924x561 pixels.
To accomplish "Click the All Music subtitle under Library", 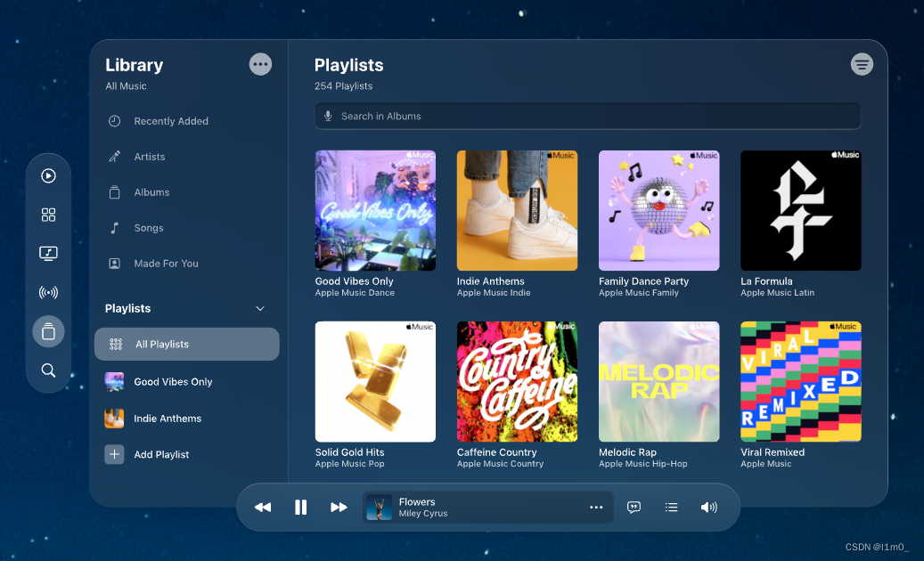I will pos(127,86).
